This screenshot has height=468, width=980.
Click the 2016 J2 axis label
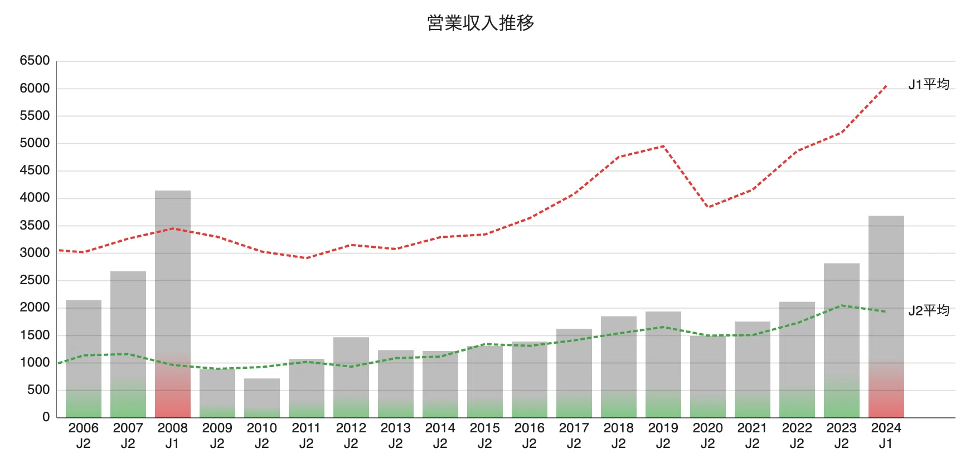[x=530, y=436]
